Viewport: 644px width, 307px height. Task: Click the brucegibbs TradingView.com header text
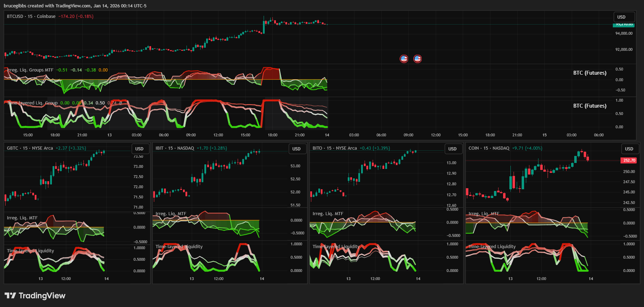[x=75, y=6]
